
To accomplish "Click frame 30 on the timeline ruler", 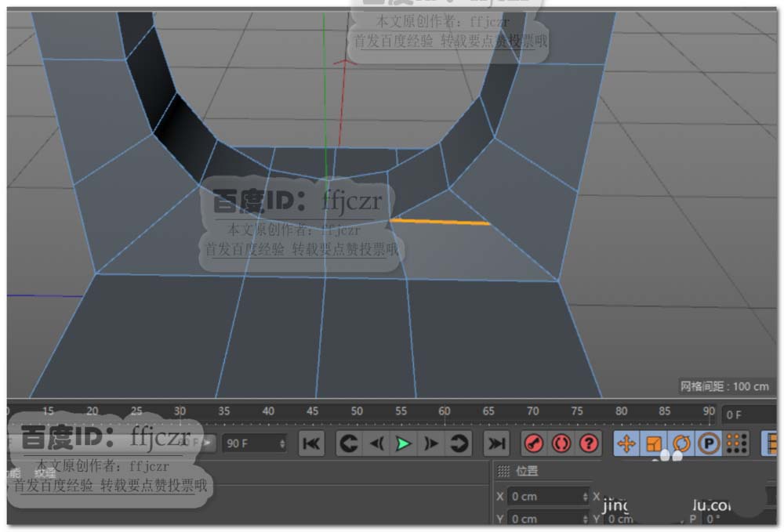I will [x=180, y=411].
